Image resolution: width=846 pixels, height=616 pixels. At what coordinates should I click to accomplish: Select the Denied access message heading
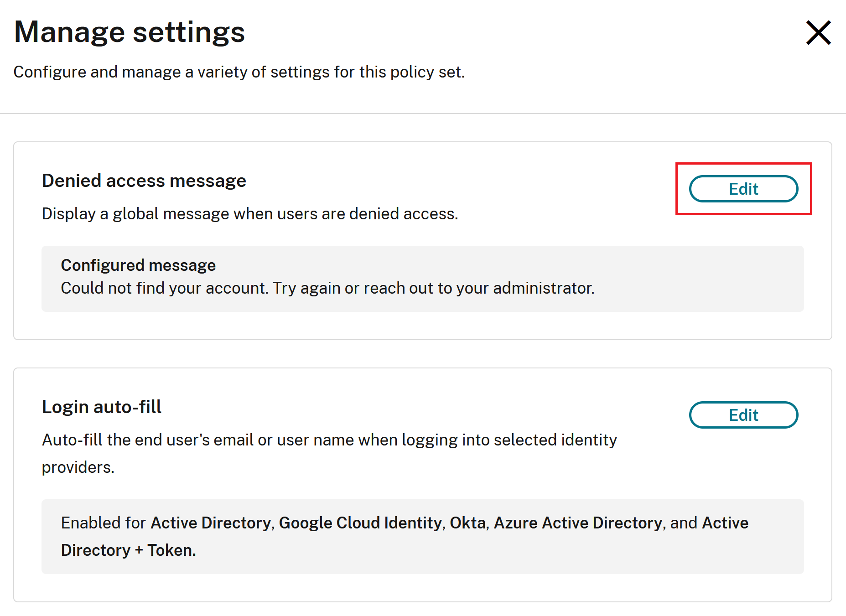(x=144, y=181)
